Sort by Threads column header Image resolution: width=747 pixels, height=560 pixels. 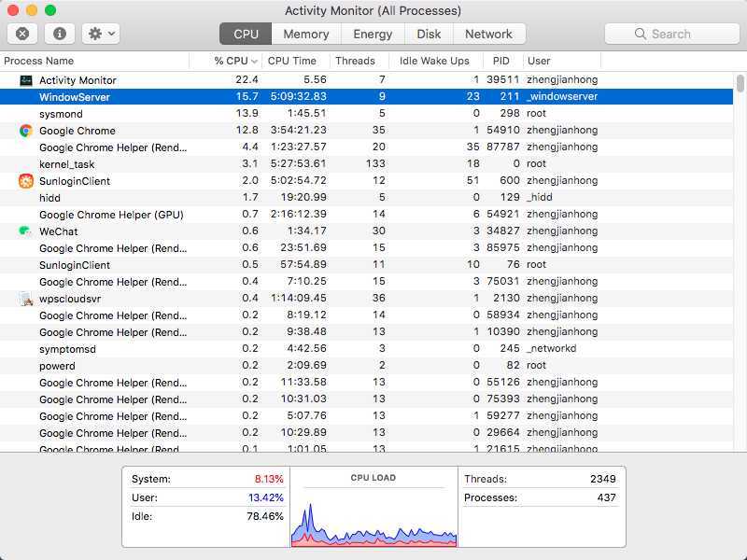coord(359,61)
